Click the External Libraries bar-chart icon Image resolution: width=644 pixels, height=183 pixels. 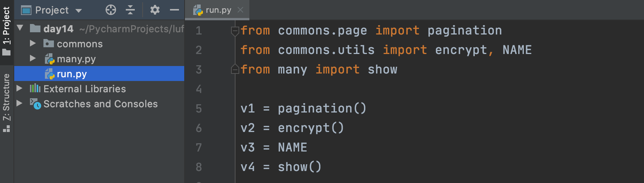point(35,88)
